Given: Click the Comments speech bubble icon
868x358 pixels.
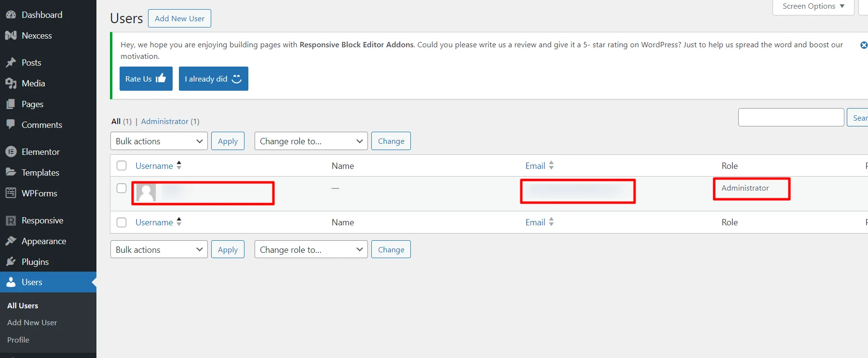Looking at the screenshot, I should point(11,124).
